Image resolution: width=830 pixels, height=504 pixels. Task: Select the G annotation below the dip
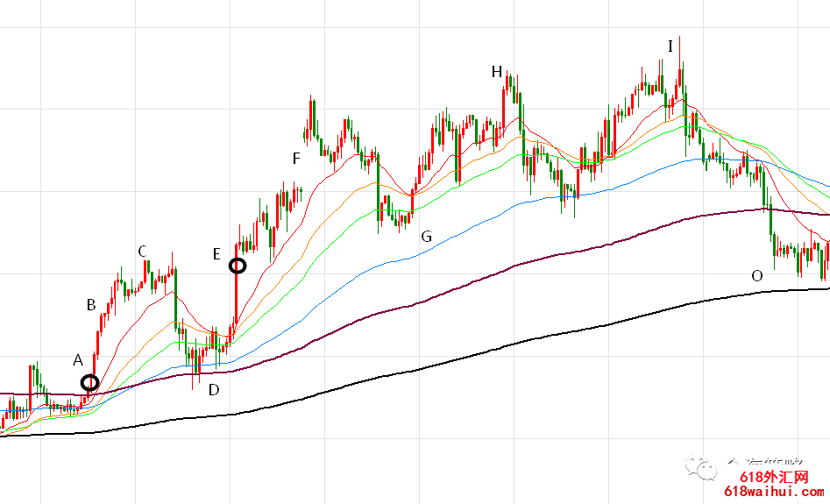coord(427,236)
